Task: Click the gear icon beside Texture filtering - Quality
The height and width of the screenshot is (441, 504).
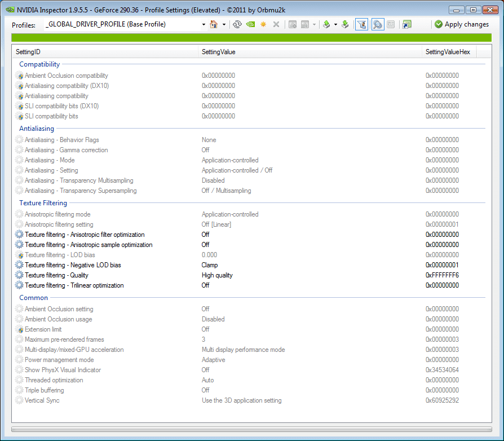Action: point(20,275)
